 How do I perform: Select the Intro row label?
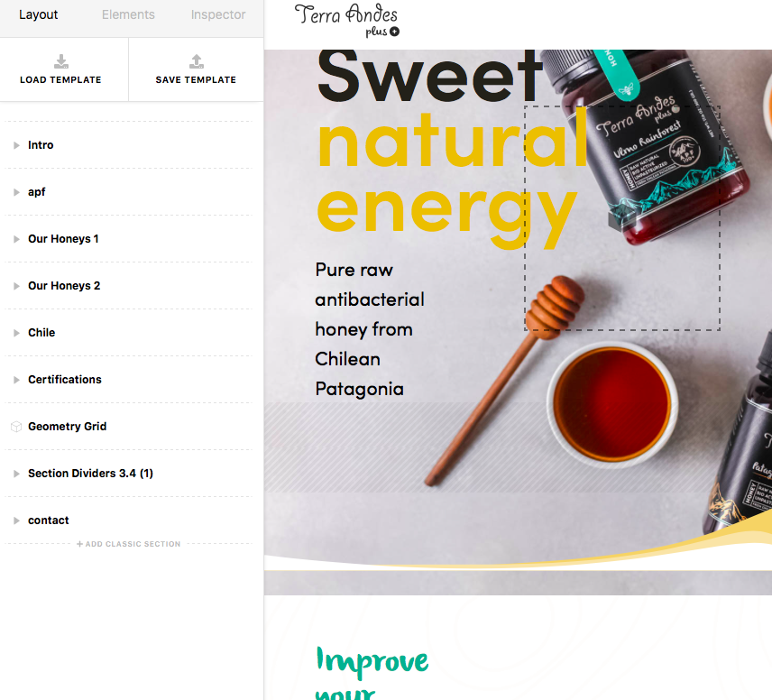[41, 145]
